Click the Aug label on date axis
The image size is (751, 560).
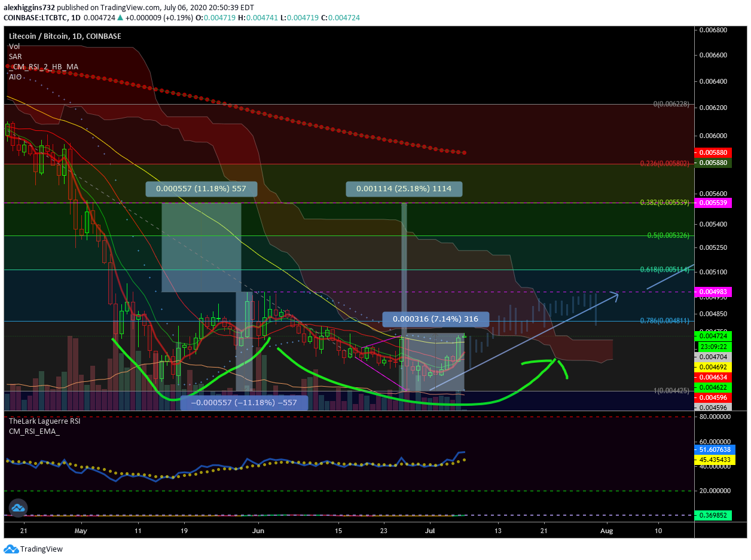point(607,530)
